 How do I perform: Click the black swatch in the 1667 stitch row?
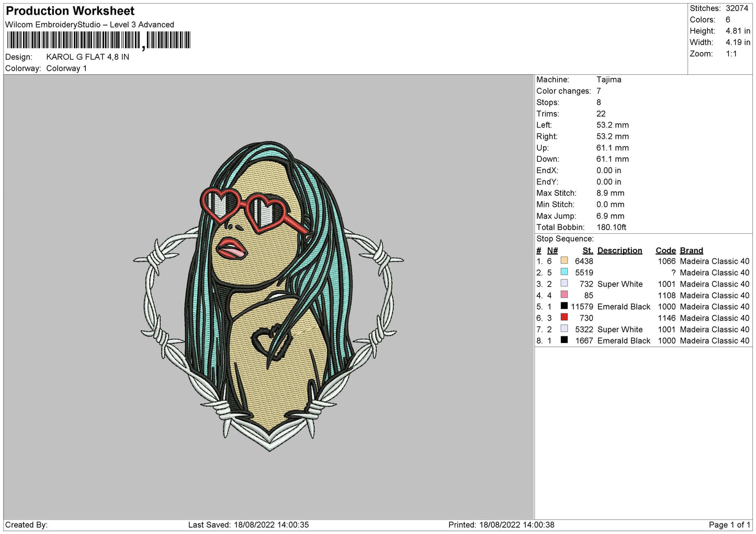(x=564, y=340)
